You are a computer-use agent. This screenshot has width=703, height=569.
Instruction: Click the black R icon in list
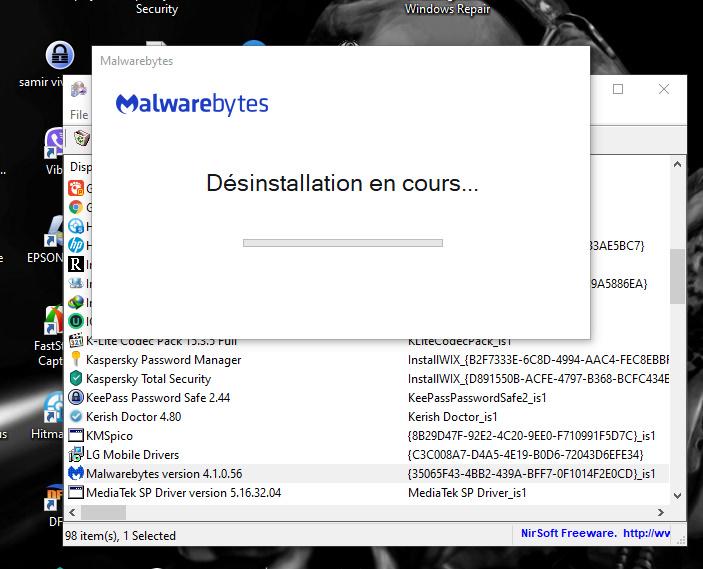[76, 264]
